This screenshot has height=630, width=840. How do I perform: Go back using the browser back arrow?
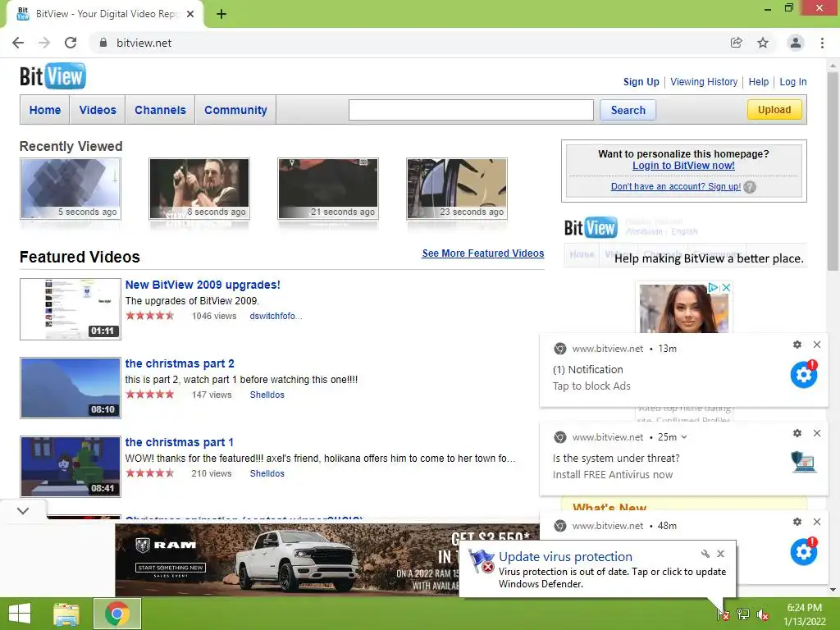(18, 43)
